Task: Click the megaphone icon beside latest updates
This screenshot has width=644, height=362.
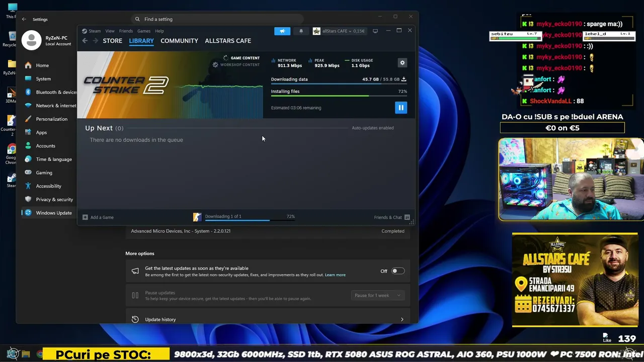Action: click(x=135, y=271)
